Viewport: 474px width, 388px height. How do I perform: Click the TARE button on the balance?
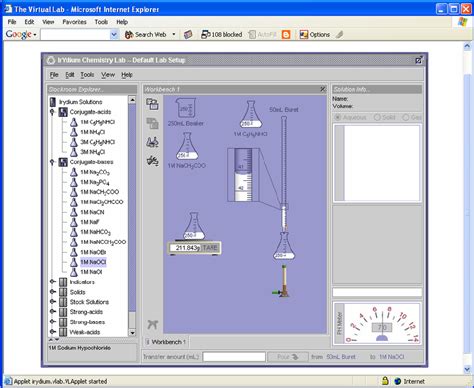pyautogui.click(x=210, y=248)
